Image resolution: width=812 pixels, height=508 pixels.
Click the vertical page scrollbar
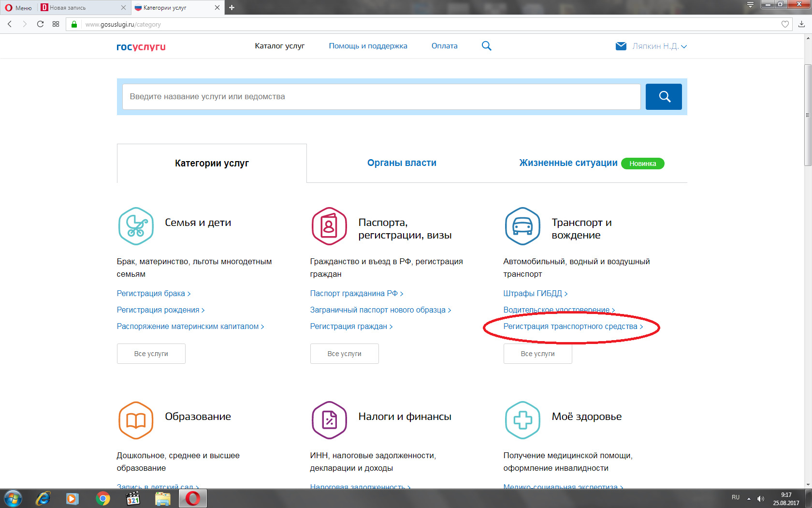[808, 115]
